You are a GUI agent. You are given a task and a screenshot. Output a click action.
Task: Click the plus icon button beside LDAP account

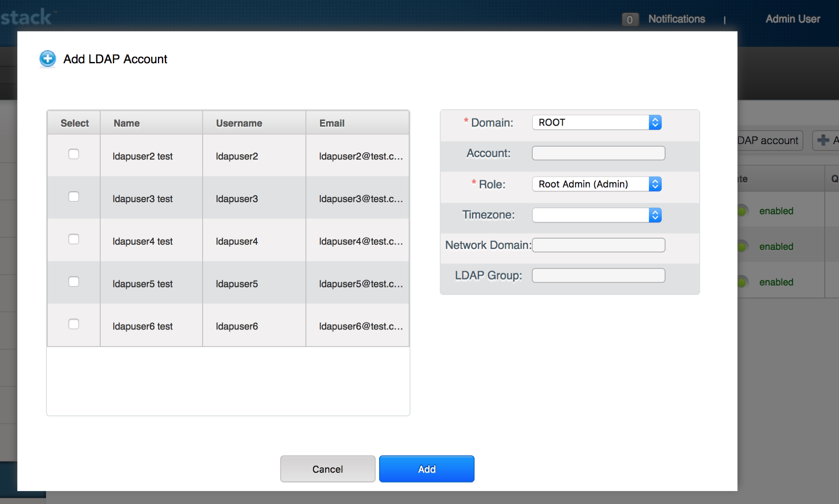pyautogui.click(x=826, y=141)
